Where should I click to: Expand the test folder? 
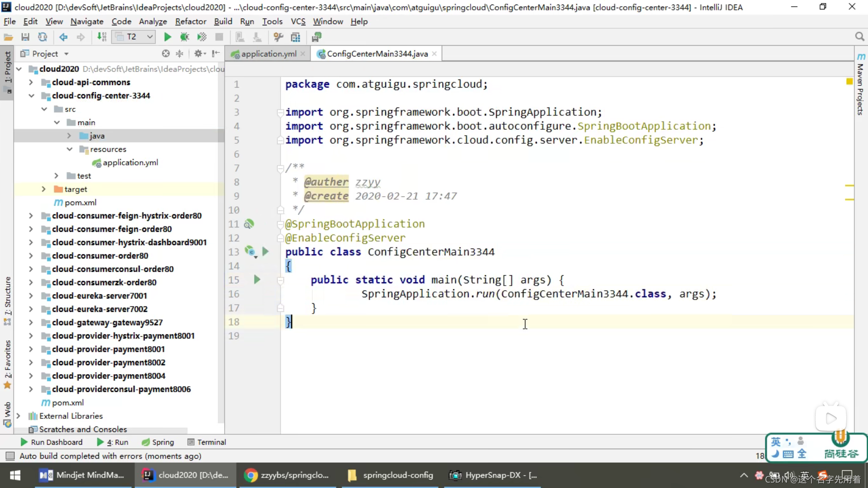pyautogui.click(x=56, y=176)
